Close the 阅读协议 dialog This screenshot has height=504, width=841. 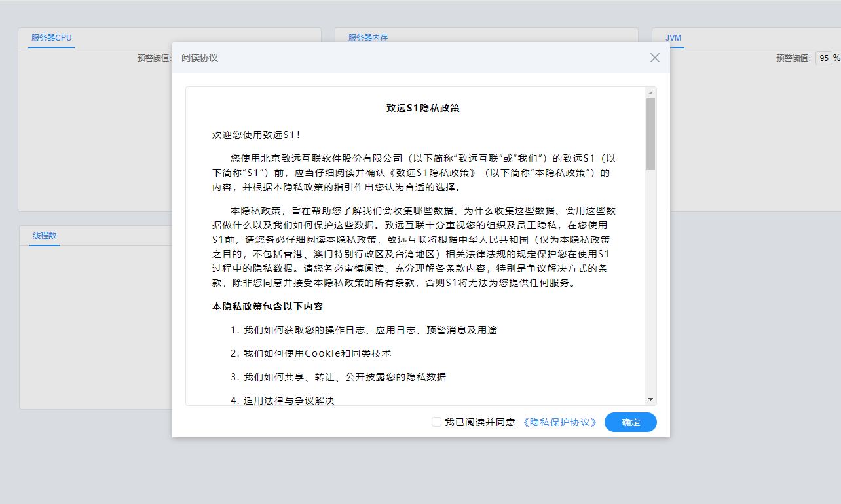coord(655,58)
